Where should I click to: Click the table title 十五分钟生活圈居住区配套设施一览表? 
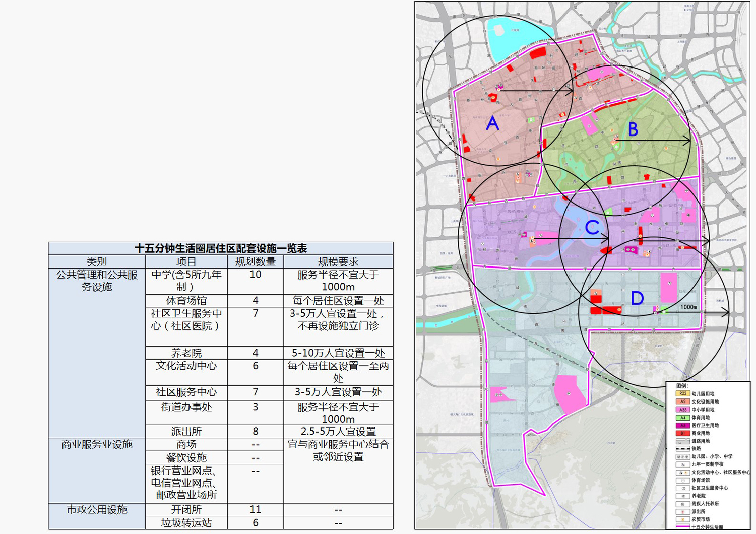click(221, 248)
